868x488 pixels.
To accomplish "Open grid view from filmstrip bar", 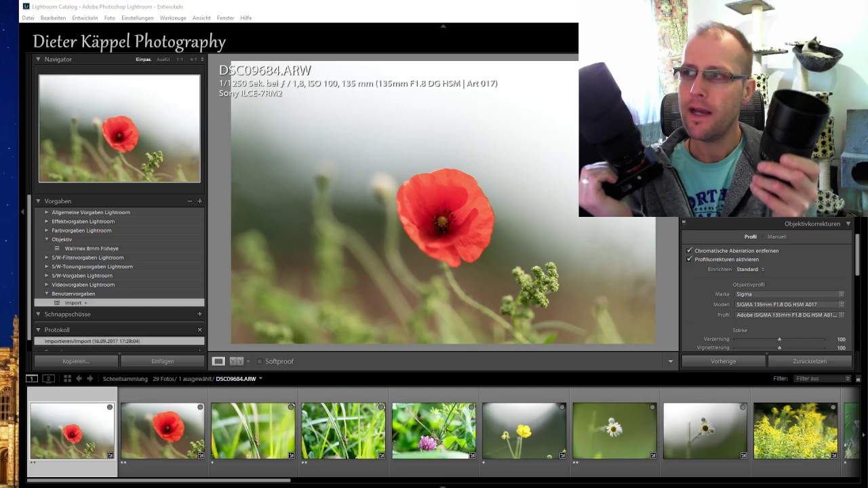I will (67, 378).
